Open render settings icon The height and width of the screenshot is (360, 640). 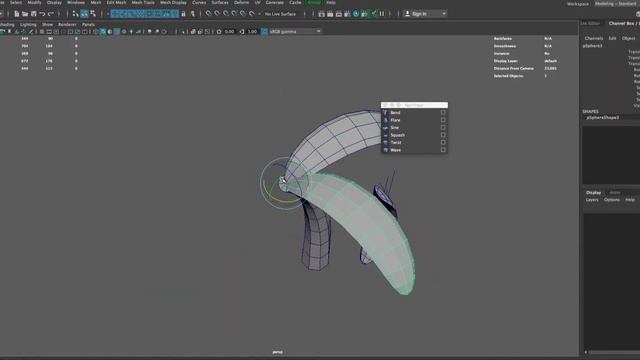(x=347, y=14)
